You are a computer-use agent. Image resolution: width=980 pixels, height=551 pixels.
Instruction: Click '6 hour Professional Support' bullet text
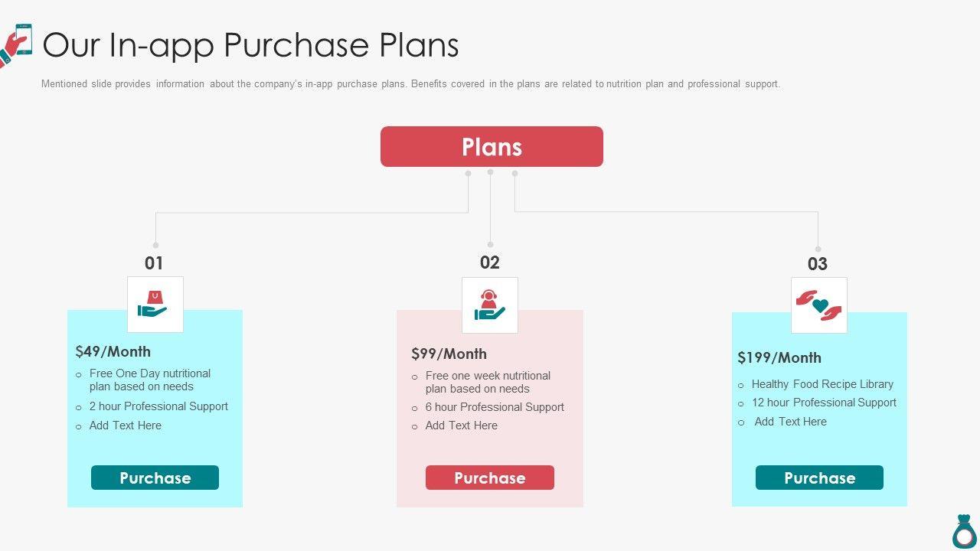tap(495, 407)
